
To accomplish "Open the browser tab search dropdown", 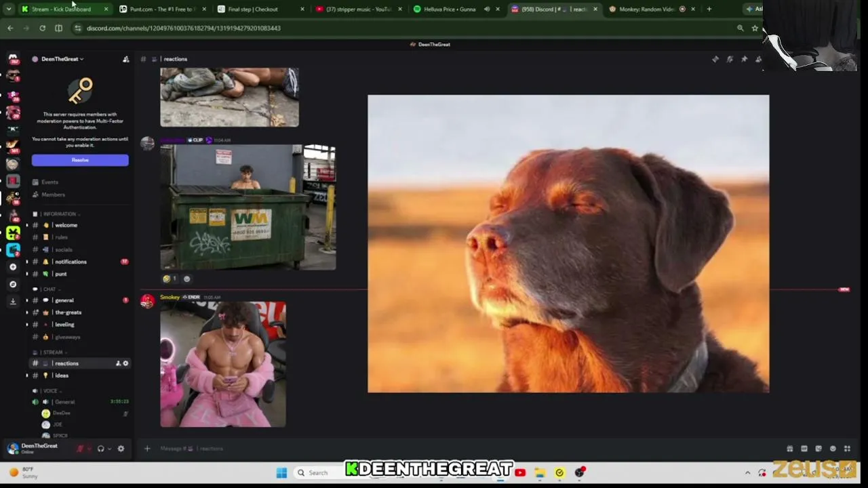I will 9,9.
